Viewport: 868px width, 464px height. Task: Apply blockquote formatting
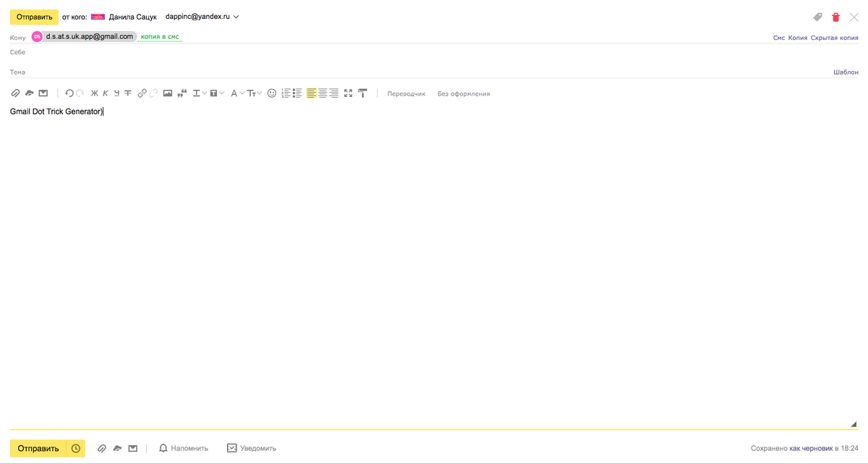tap(182, 93)
